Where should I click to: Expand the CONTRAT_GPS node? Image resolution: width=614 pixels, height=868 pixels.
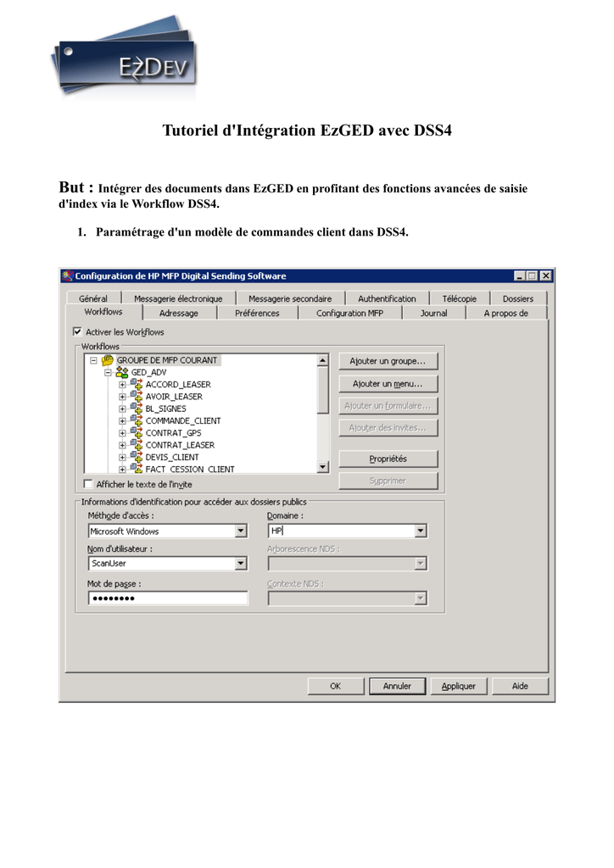click(122, 433)
